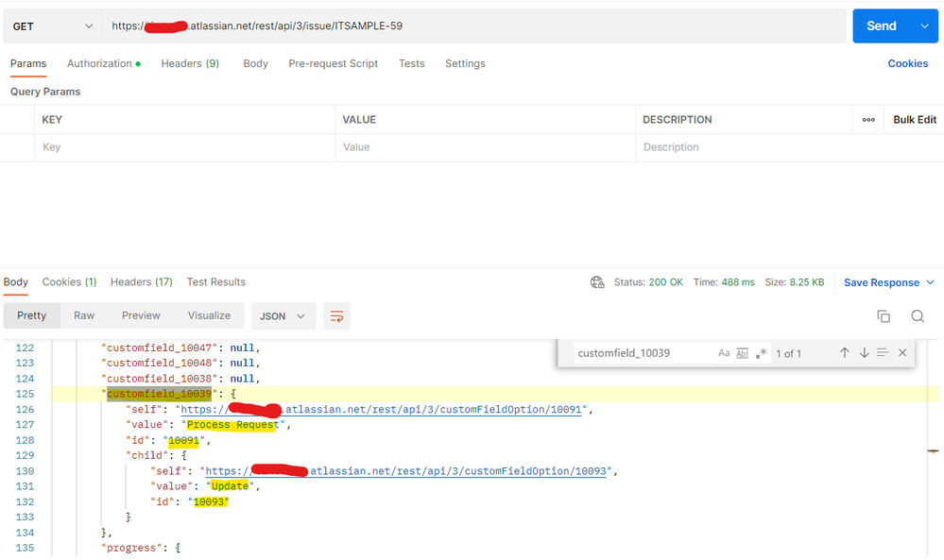Open the Settings tab
This screenshot has height=560, width=944.
point(465,64)
